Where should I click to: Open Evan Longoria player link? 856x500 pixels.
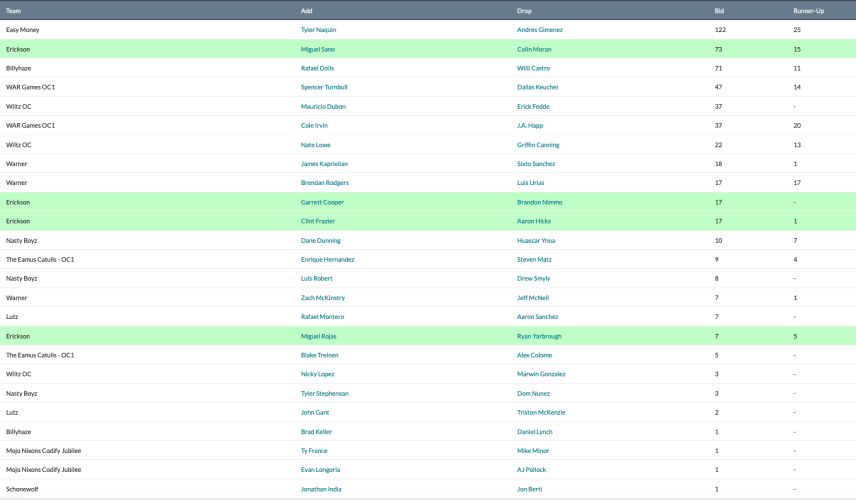[x=320, y=470]
